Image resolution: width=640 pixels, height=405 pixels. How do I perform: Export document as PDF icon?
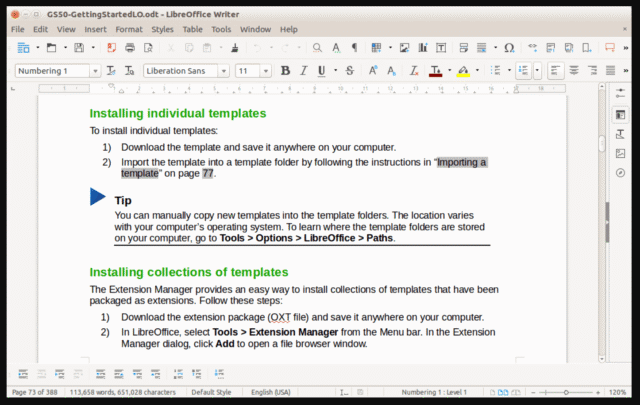point(111,48)
